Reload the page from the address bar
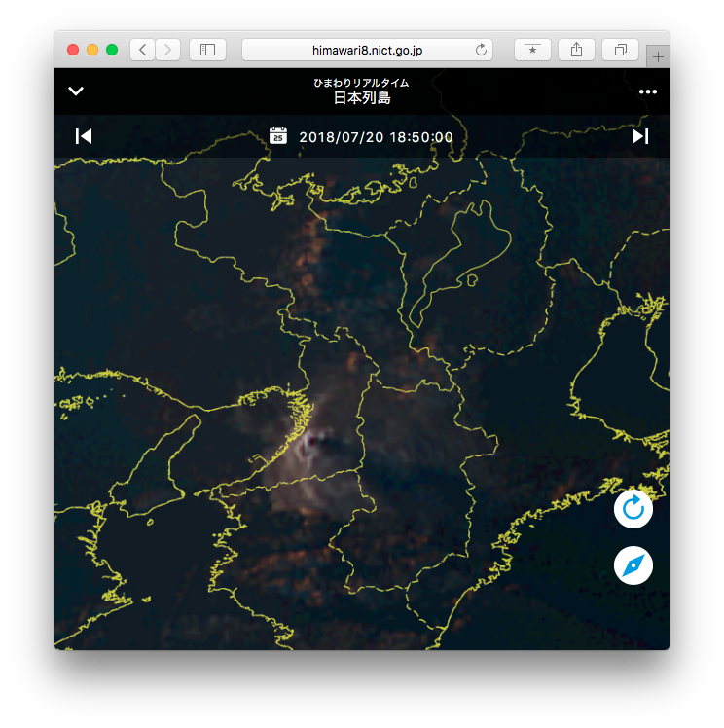Screen dimensions: 724x728 click(481, 50)
